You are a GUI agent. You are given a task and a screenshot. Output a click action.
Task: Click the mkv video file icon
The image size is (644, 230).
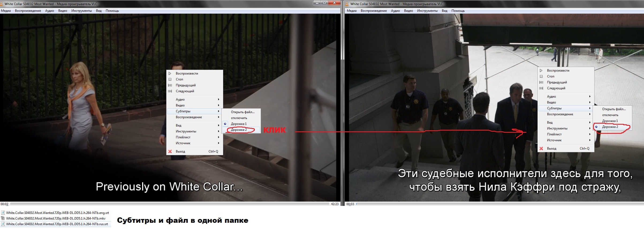3,218
